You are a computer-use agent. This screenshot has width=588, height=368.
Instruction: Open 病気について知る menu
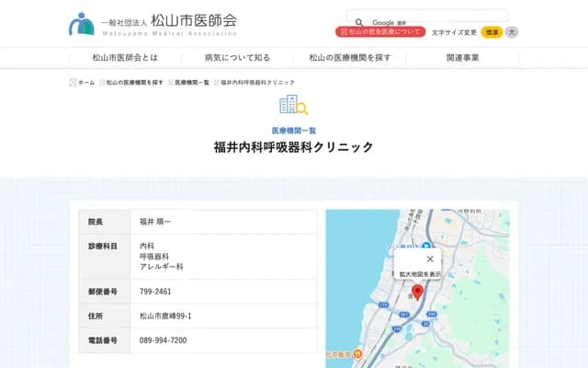[x=237, y=58]
